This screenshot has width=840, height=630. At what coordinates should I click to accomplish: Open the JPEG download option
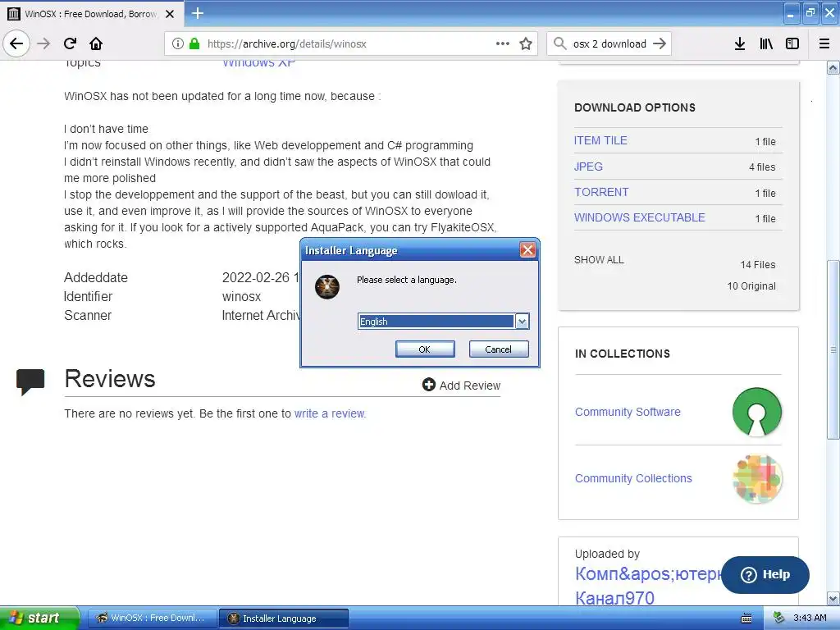(588, 167)
